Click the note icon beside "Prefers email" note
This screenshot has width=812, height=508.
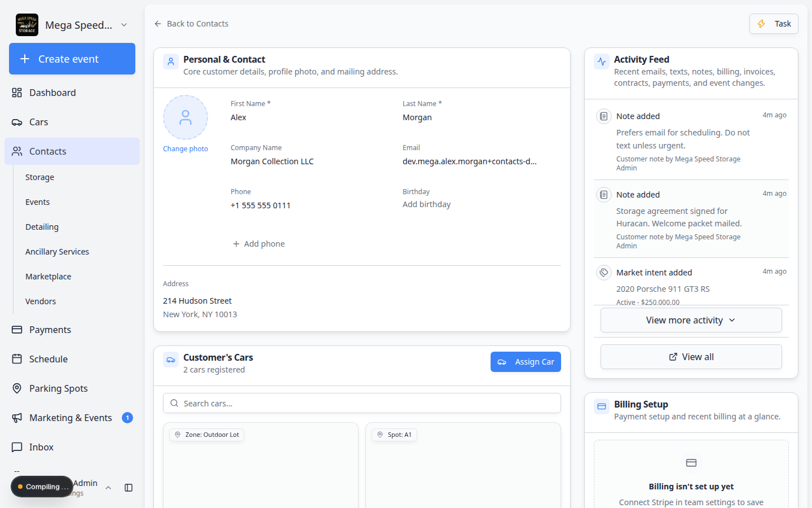pyautogui.click(x=604, y=116)
